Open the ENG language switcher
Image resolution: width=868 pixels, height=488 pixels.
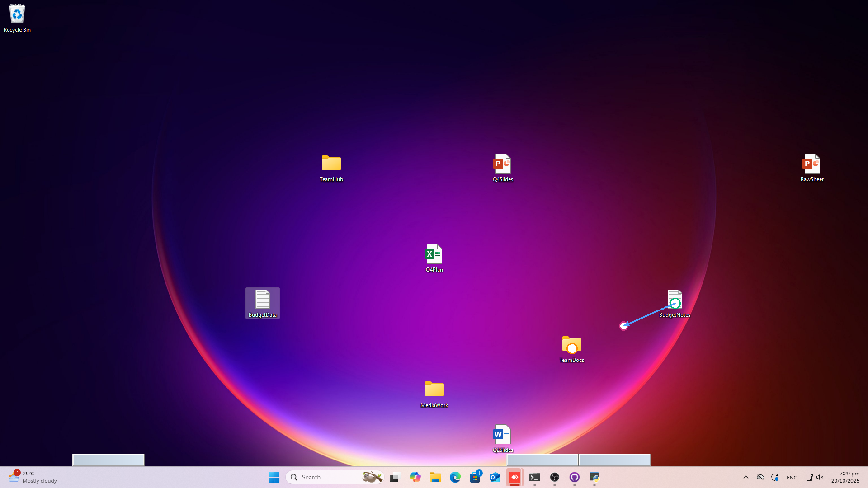792,478
